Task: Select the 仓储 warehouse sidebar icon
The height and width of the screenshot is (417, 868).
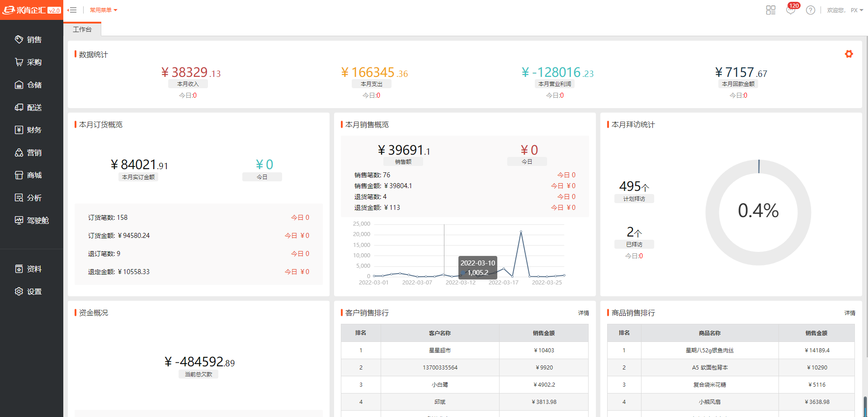Action: point(19,85)
